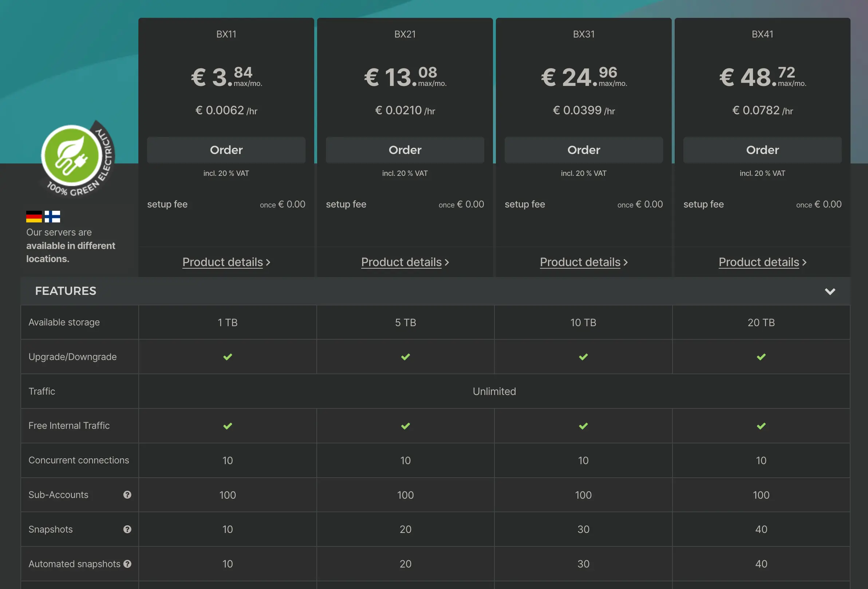The image size is (868, 589).
Task: Click the Finnish flag icon
Action: click(52, 216)
